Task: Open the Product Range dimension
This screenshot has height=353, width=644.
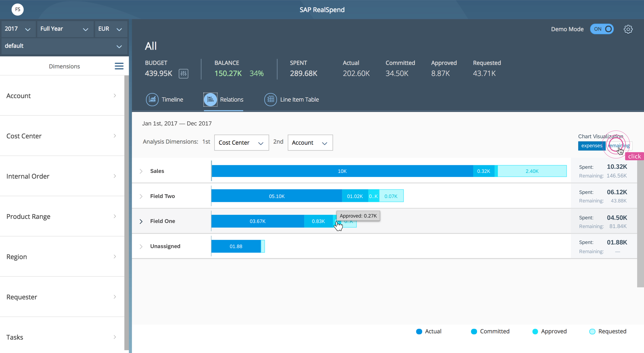Action: 62,216
